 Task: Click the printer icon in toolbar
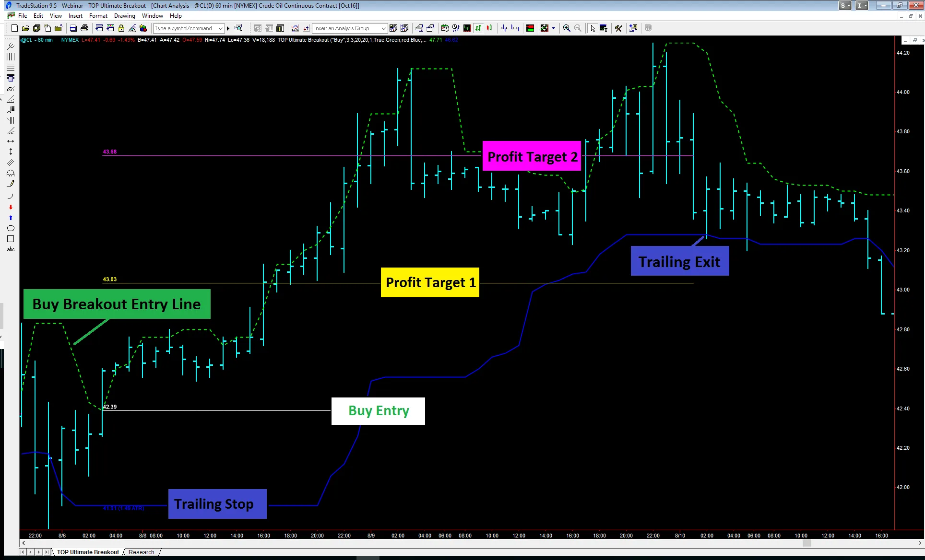click(84, 28)
